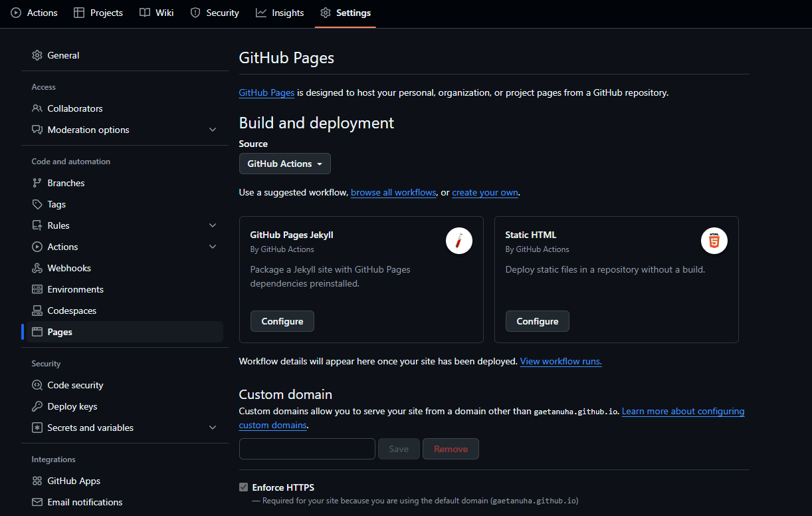Viewport: 812px width, 516px height.
Task: Click the Deploy keys key icon
Action: coord(37,406)
